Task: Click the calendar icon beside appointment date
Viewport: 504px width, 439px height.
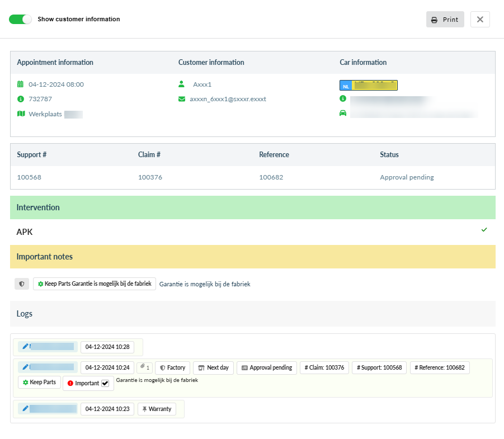Action: tap(21, 84)
